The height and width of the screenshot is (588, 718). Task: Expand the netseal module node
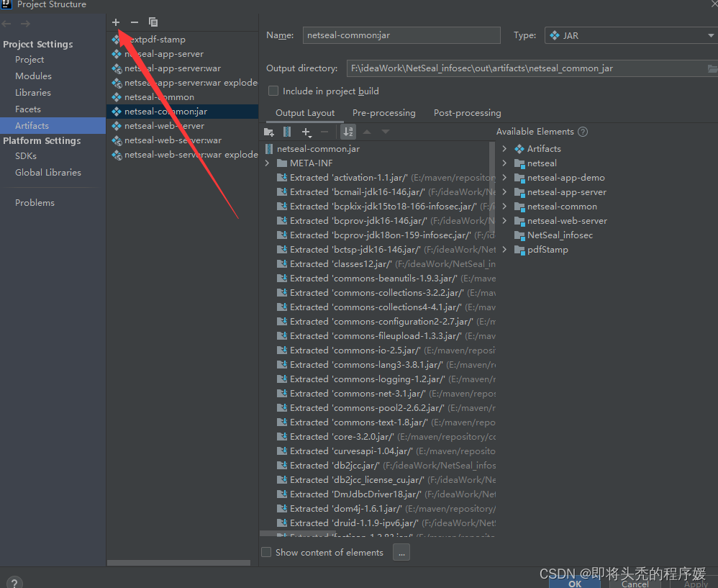[x=504, y=163]
